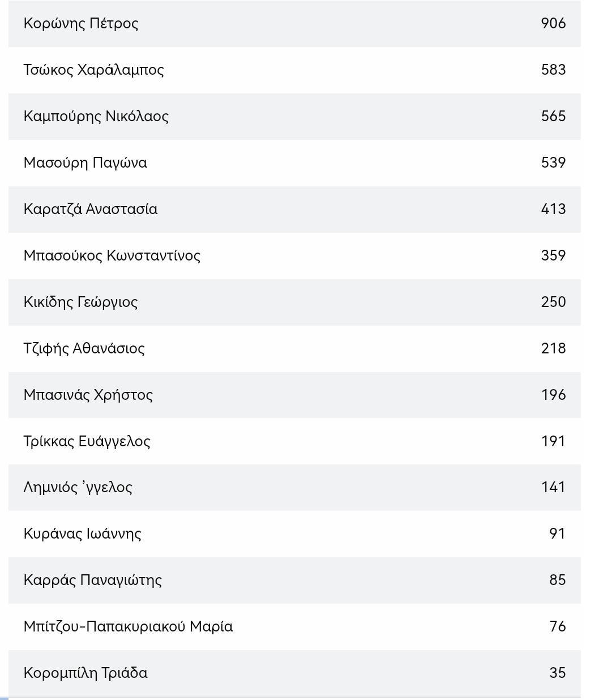Click the number 565
Viewport: 595px width, 700px height.
point(553,116)
